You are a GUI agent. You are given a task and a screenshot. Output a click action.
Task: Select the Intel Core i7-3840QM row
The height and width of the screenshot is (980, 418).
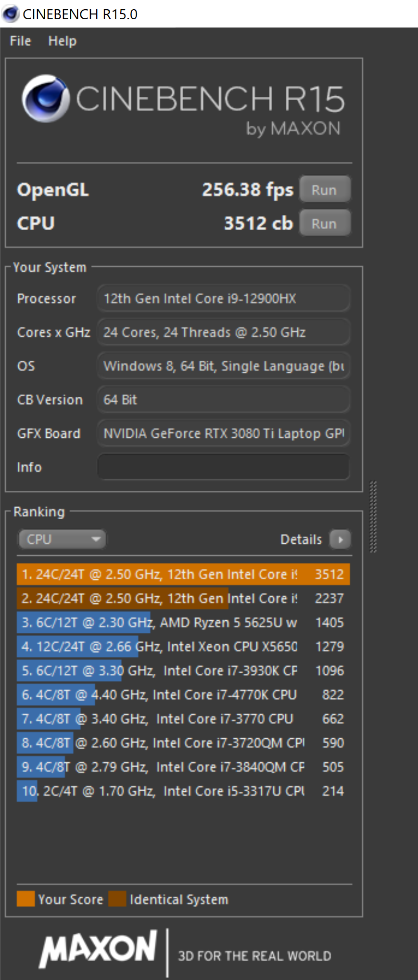coord(183,767)
